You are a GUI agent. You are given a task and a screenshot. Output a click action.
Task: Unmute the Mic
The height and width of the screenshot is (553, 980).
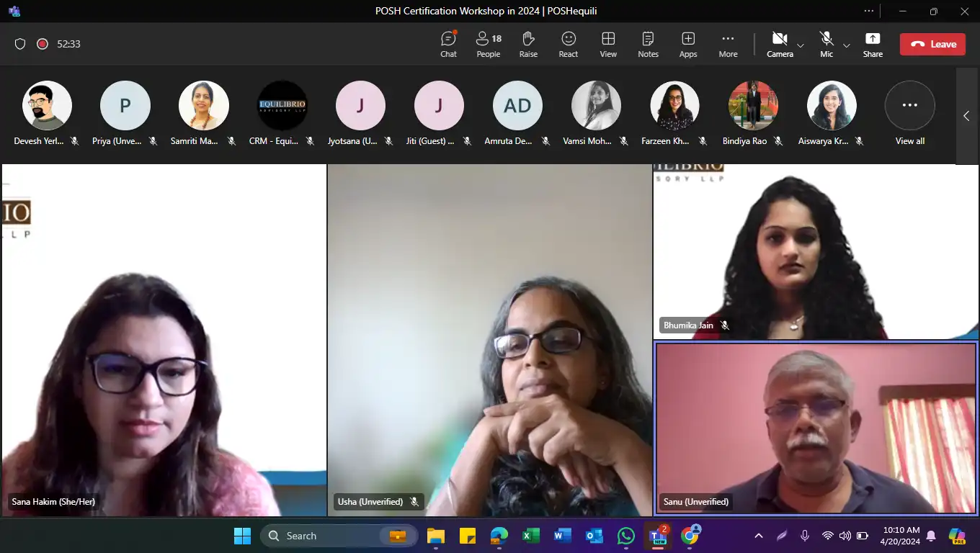click(826, 42)
